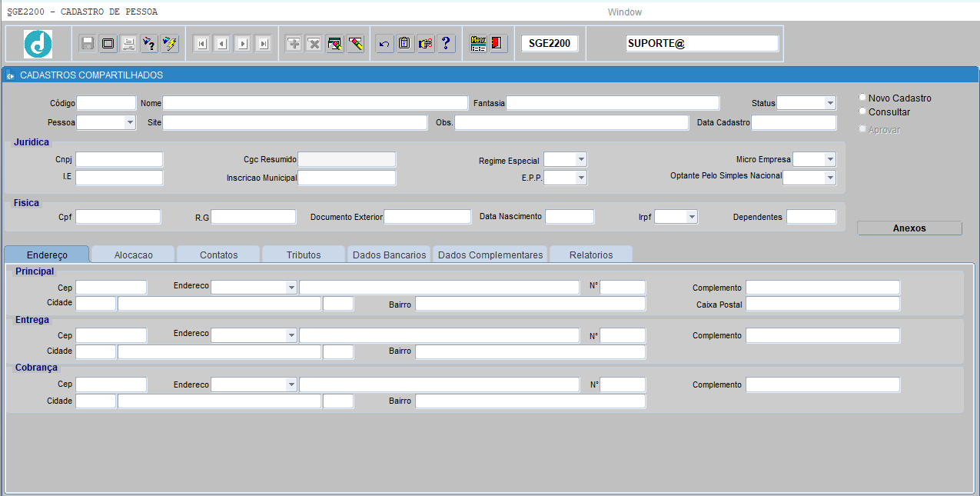
Task: Focus the Data Nascimento field
Action: pyautogui.click(x=570, y=217)
